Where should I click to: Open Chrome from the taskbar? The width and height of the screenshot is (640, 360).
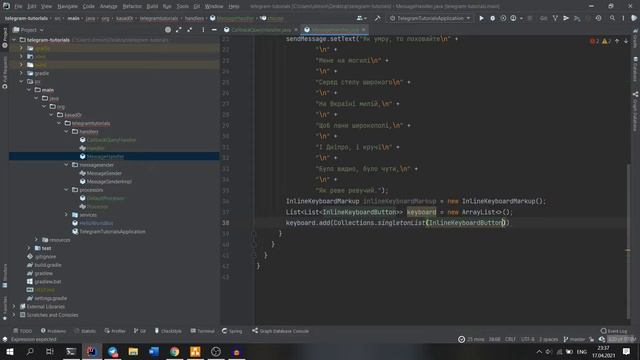coord(175,351)
